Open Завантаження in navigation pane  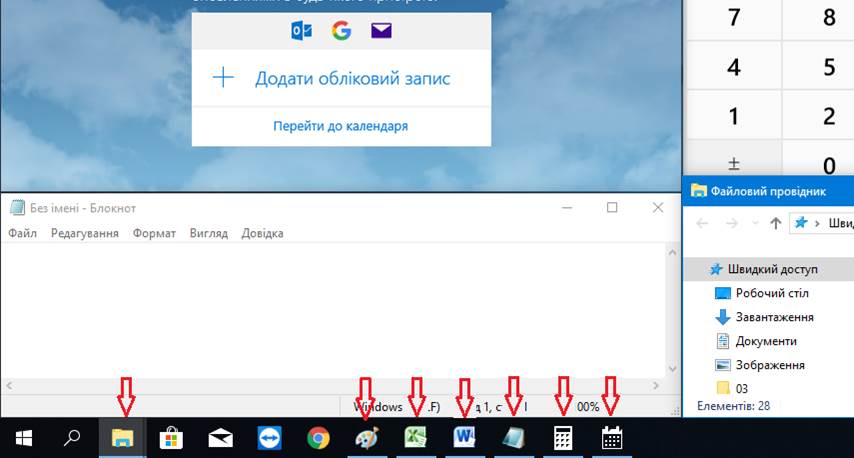(774, 317)
